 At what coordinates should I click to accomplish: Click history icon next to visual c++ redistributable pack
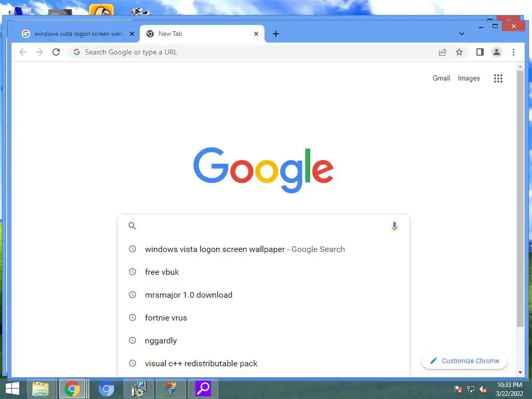tap(132, 363)
